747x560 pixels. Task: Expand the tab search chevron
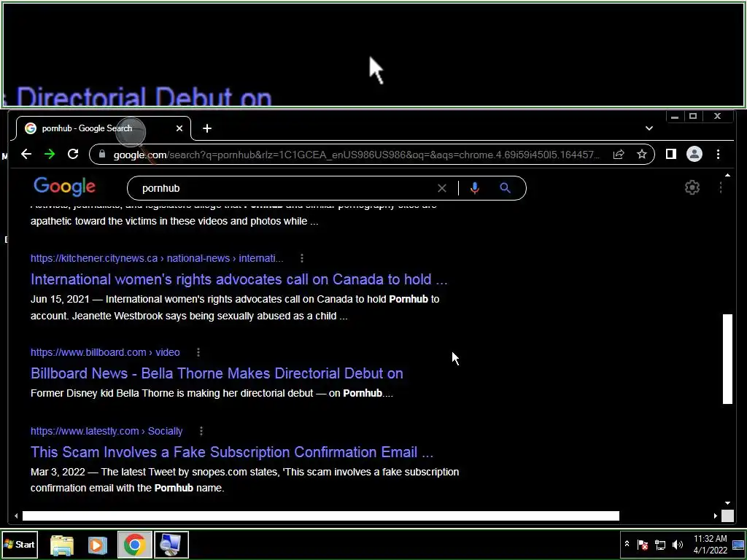649,128
